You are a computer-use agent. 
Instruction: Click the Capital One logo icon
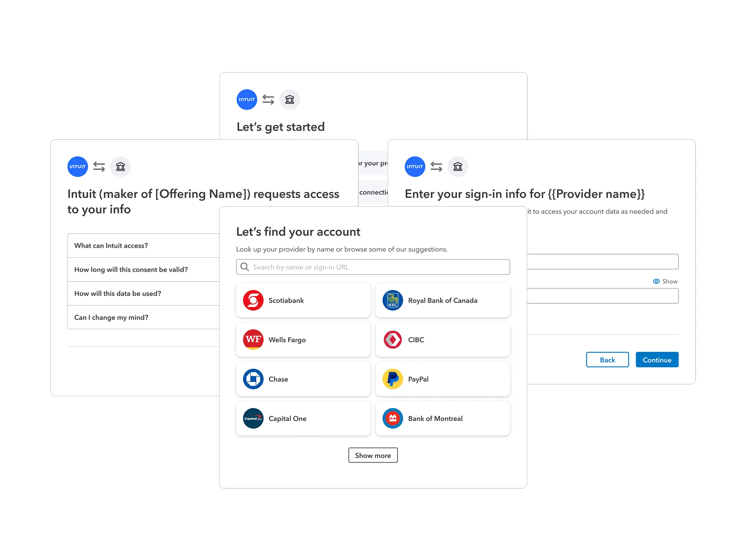tap(253, 419)
